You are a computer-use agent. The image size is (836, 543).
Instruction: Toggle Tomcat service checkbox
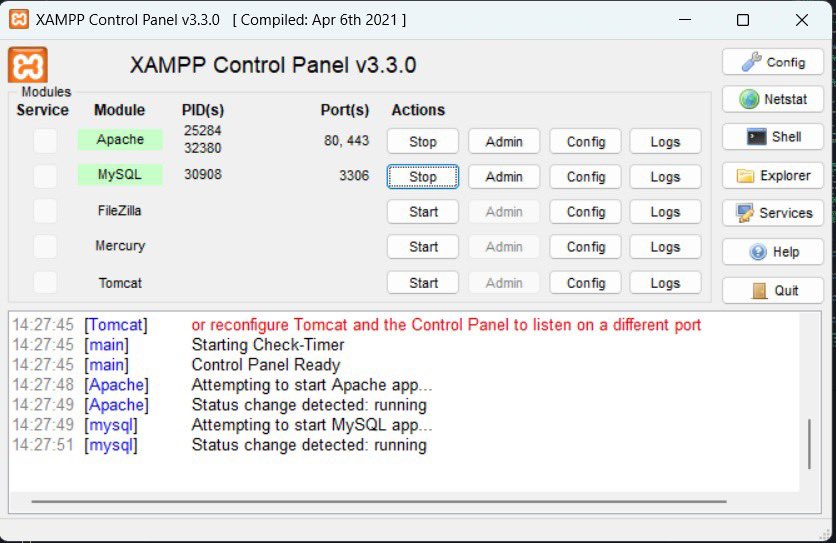click(x=45, y=282)
